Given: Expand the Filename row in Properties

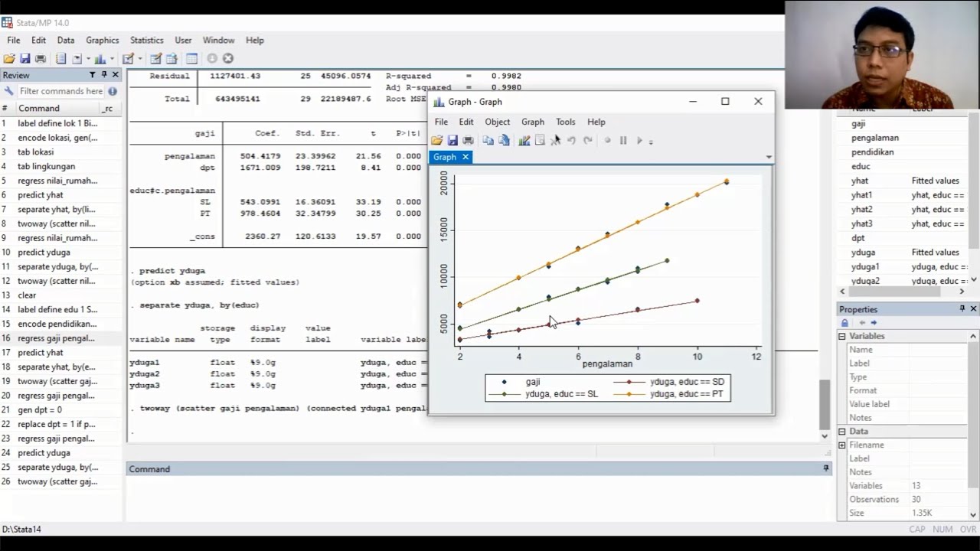Looking at the screenshot, I should pos(842,445).
